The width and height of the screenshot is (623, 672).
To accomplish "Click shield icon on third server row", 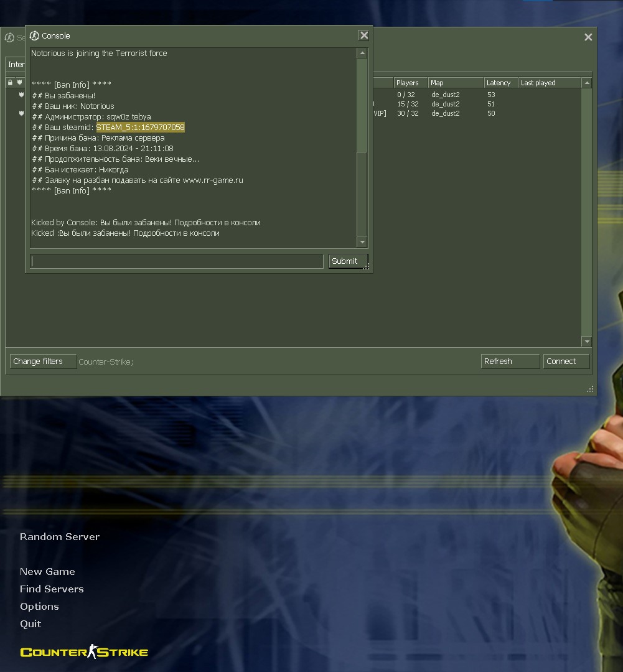I will pos(21,114).
